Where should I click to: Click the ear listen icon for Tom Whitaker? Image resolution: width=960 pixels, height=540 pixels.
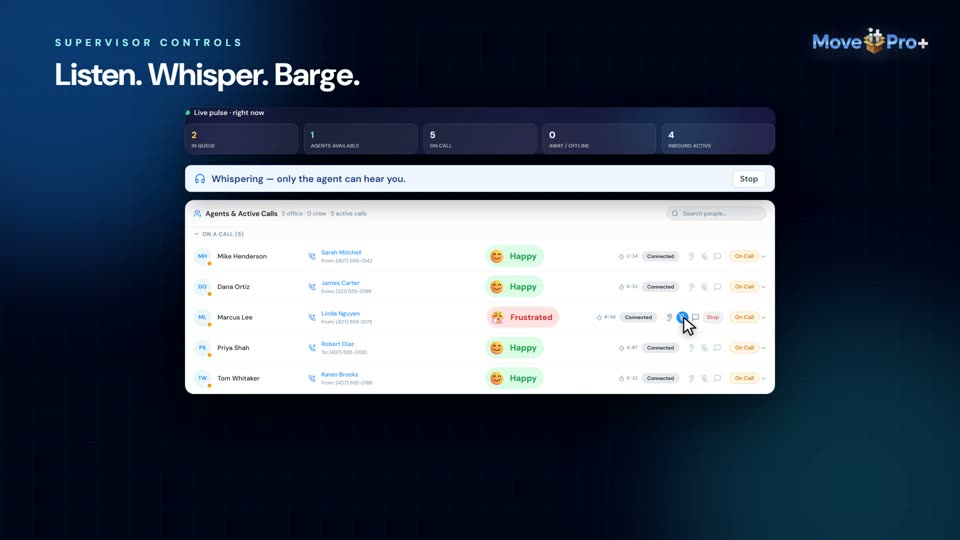pyautogui.click(x=691, y=378)
